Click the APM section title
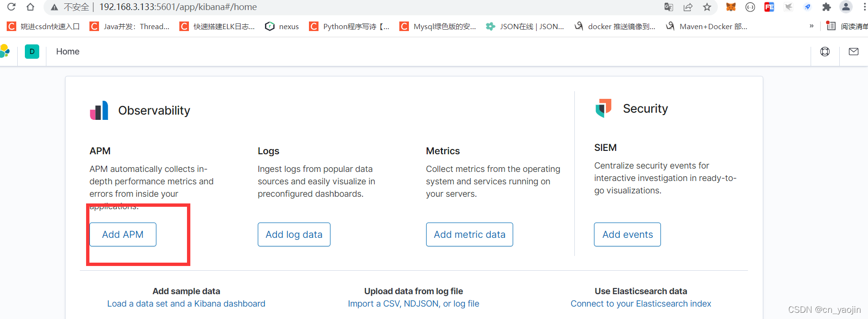 100,151
